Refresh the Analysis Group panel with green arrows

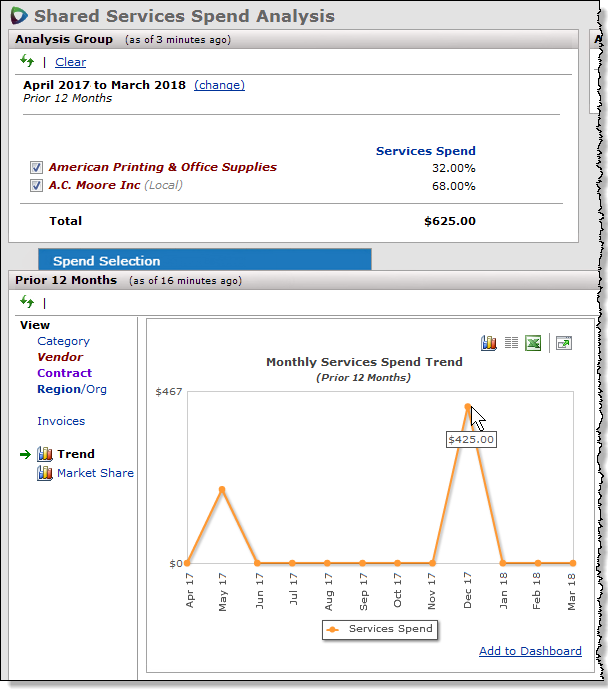(27, 61)
